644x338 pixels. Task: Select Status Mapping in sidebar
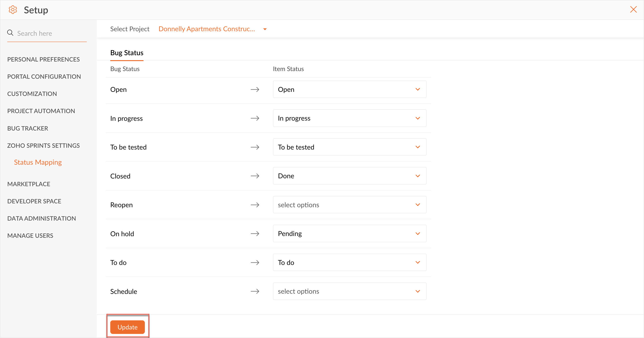(x=38, y=162)
